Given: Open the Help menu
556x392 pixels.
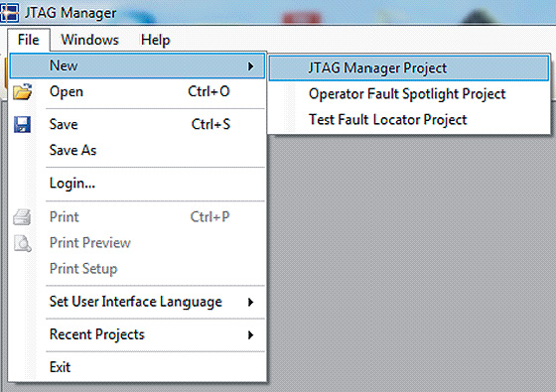Looking at the screenshot, I should (155, 40).
